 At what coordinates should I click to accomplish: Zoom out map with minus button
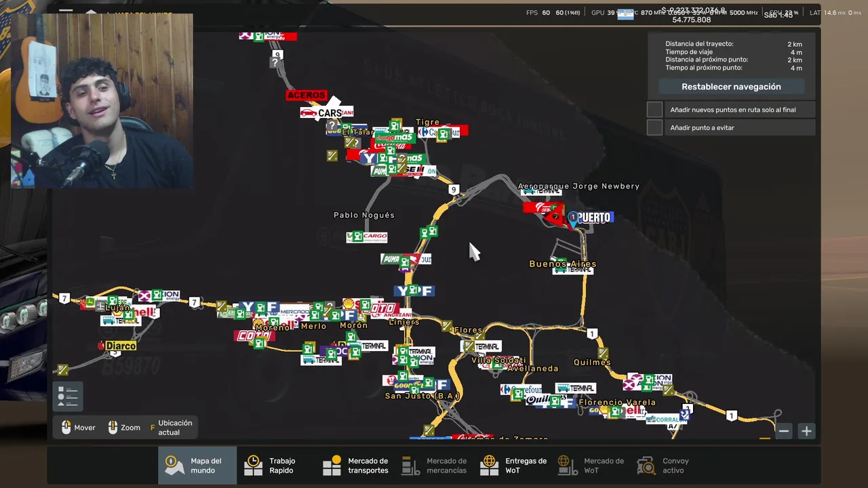784,431
